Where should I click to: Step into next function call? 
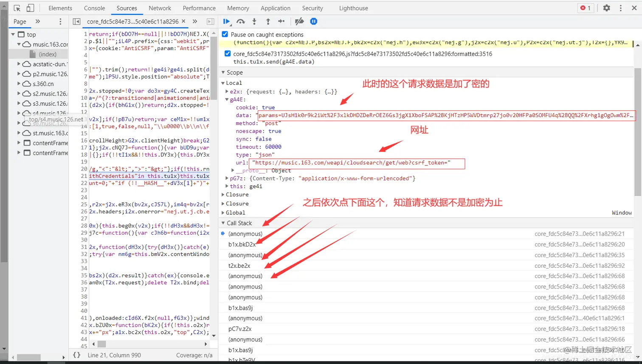[x=254, y=21]
